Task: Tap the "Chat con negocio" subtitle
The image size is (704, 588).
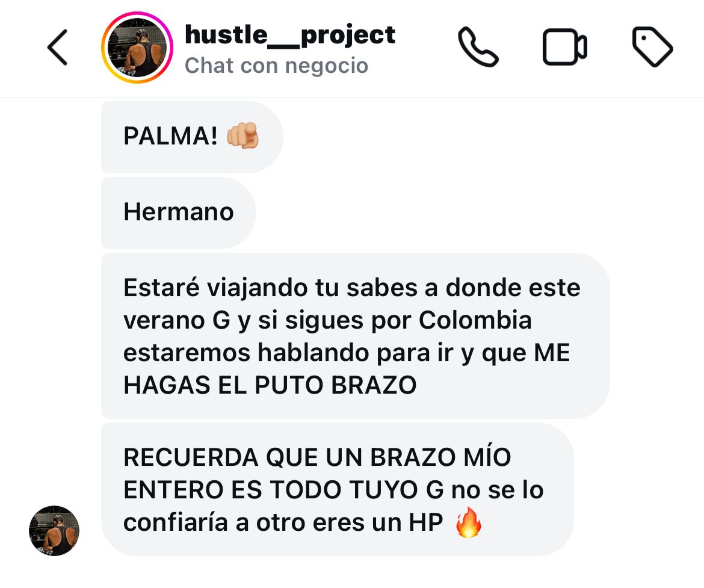Action: [277, 66]
